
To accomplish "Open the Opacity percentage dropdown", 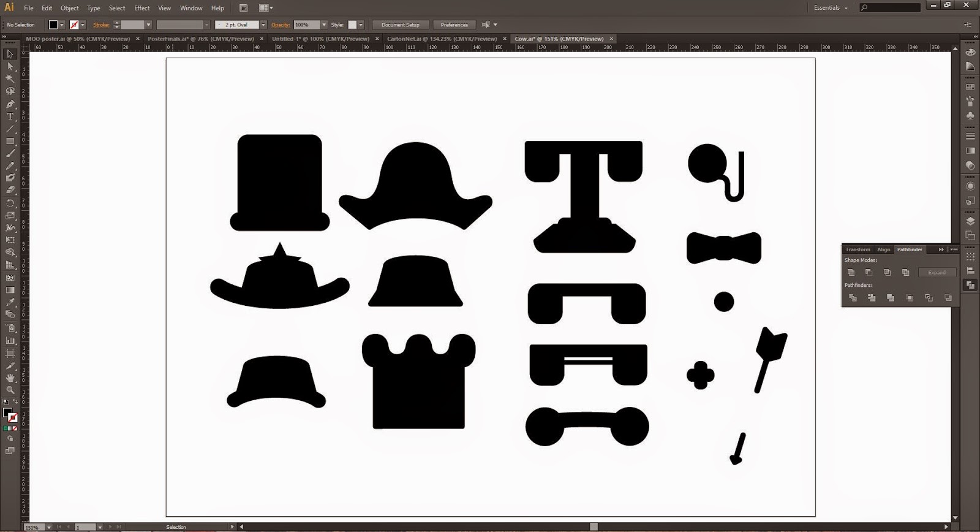I will [324, 25].
